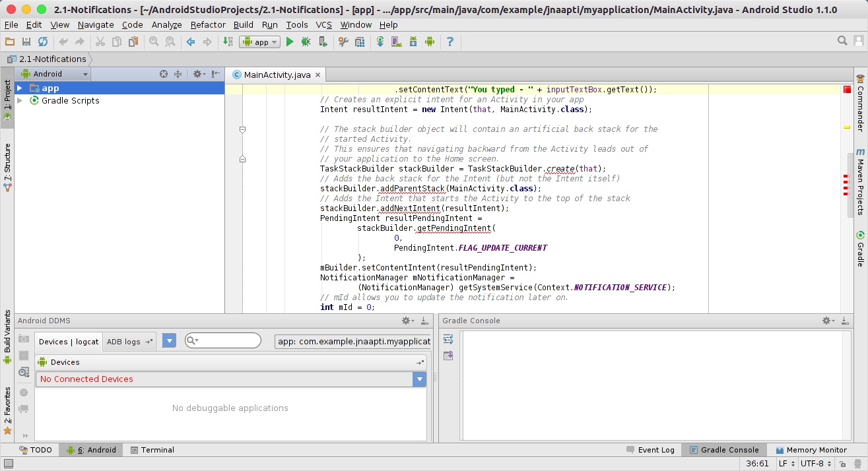
Task: Open Gradle Console panel gear settings
Action: [828, 321]
